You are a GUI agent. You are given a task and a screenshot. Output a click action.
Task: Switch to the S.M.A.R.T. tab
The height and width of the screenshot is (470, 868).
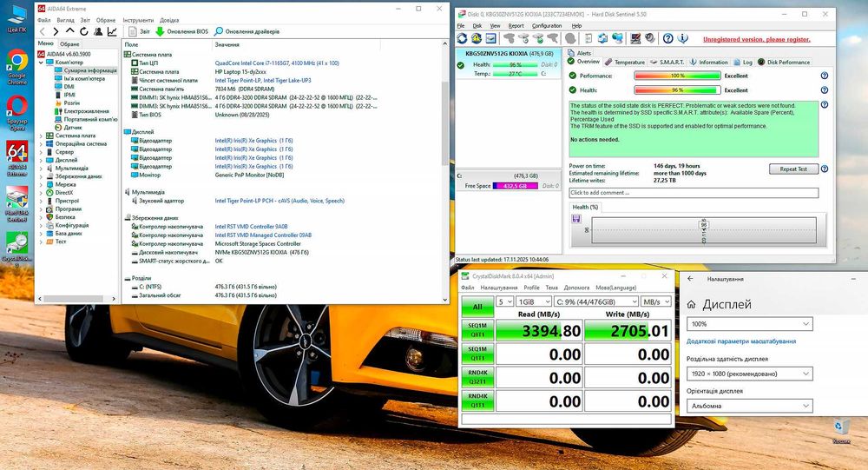[x=667, y=62]
